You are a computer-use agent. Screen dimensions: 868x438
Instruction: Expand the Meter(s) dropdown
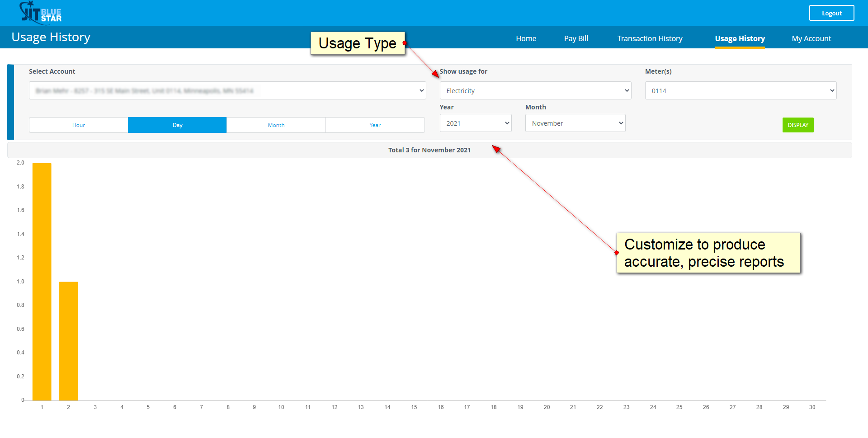[741, 90]
